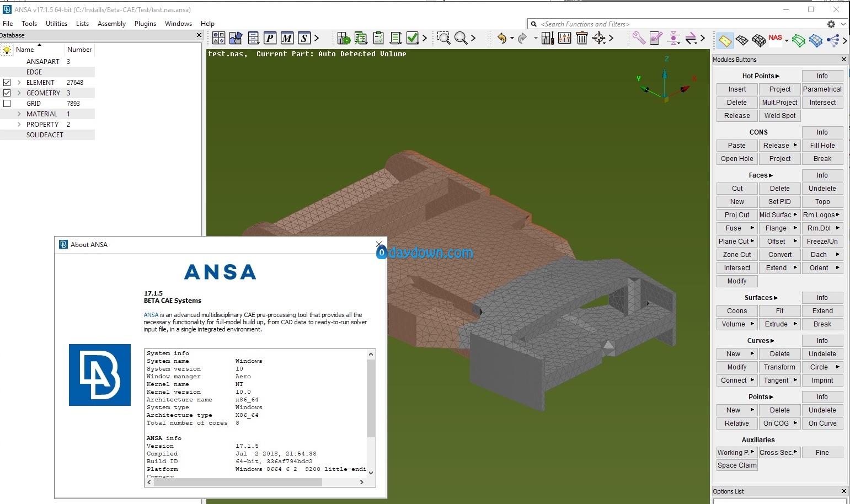
Task: Open the Release submenu in CONS group
Action: [x=795, y=146]
